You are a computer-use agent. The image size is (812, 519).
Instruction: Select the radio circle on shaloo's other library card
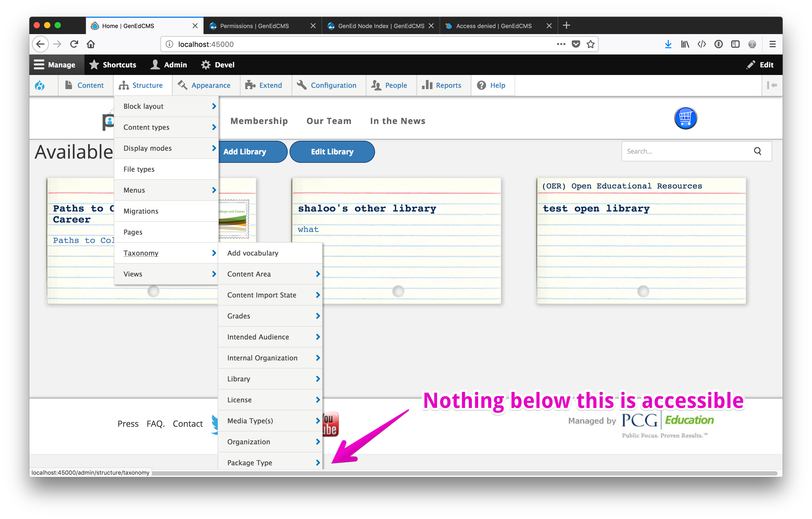(x=398, y=291)
